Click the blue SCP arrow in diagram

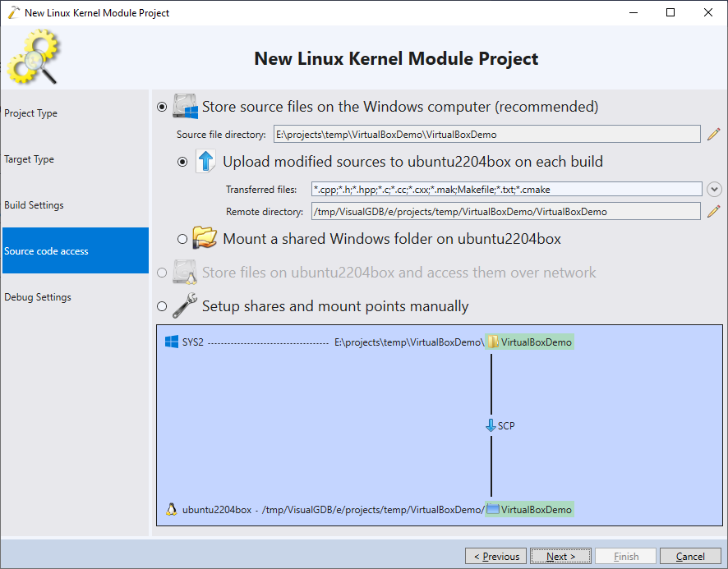point(491,425)
